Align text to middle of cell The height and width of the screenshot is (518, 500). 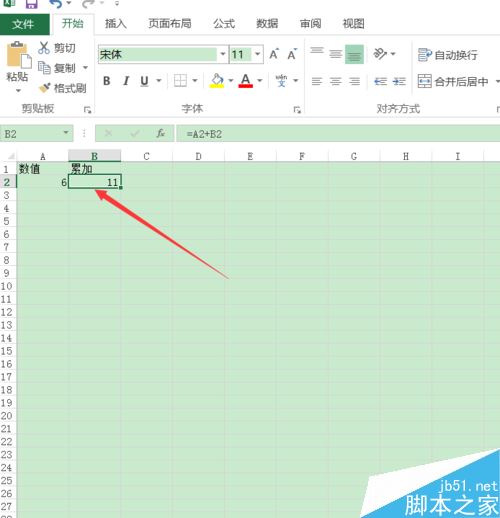click(336, 54)
